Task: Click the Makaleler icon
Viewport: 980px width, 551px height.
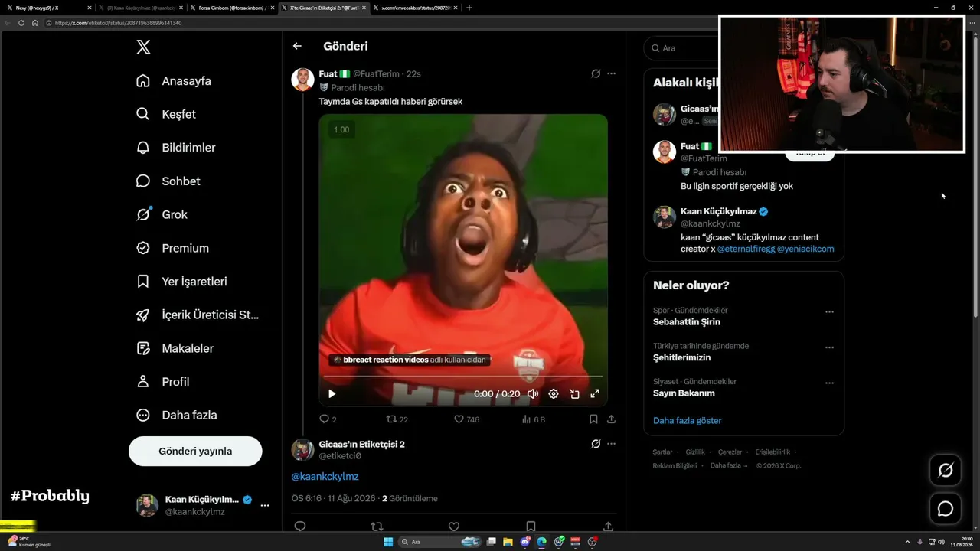Action: pos(143,348)
